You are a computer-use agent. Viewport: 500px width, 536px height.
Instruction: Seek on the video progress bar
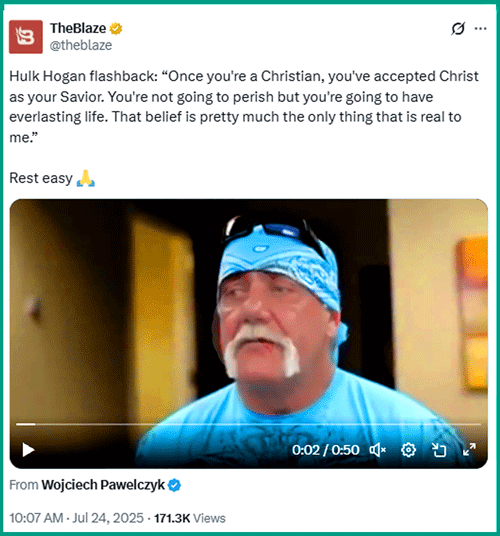coord(248,424)
